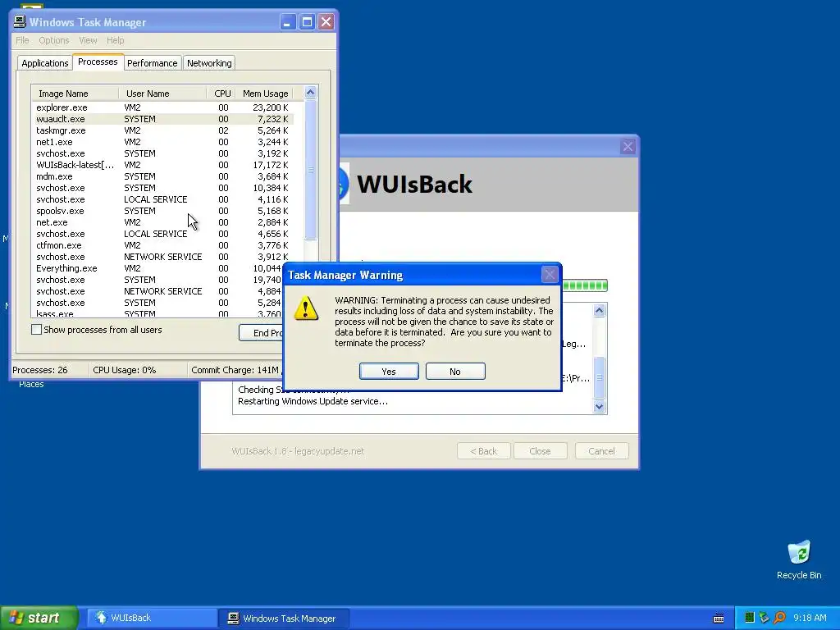Click the orange magnifier tray icon
The width and height of the screenshot is (840, 630).
coord(779,618)
